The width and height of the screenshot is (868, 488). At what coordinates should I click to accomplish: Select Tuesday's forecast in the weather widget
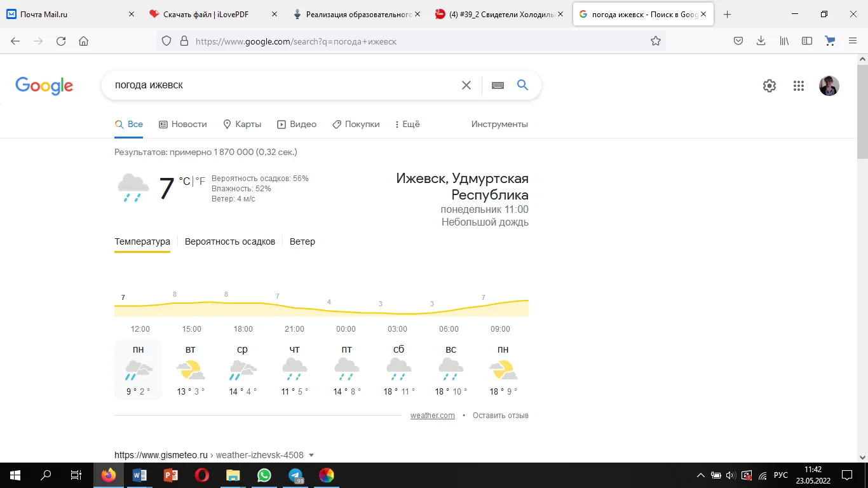(190, 369)
